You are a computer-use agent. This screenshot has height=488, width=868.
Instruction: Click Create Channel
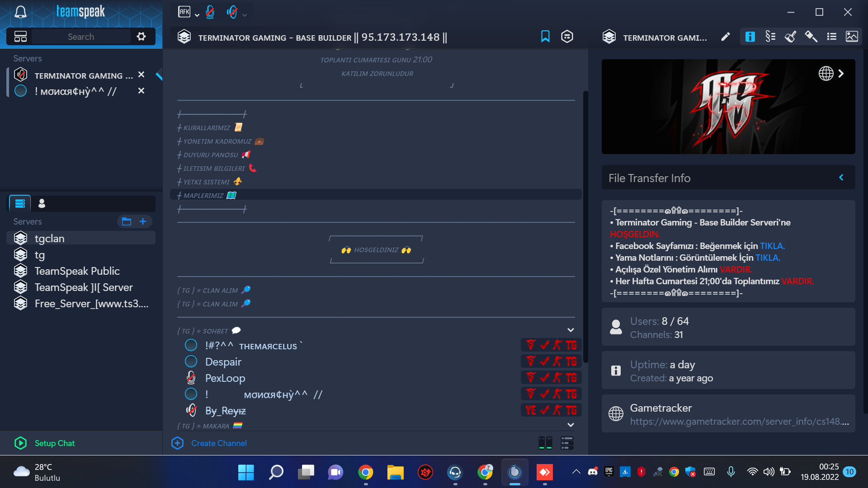(219, 443)
